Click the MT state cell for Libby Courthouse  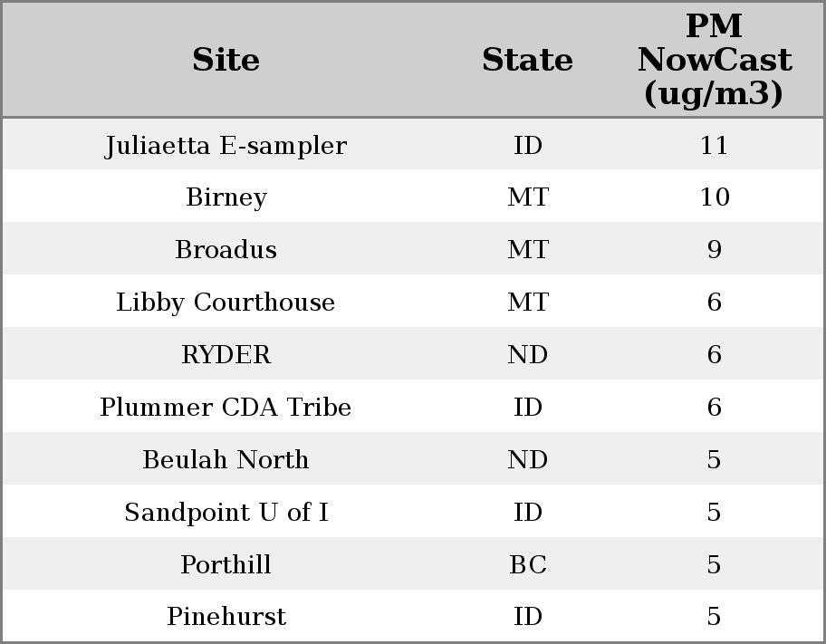click(x=527, y=303)
